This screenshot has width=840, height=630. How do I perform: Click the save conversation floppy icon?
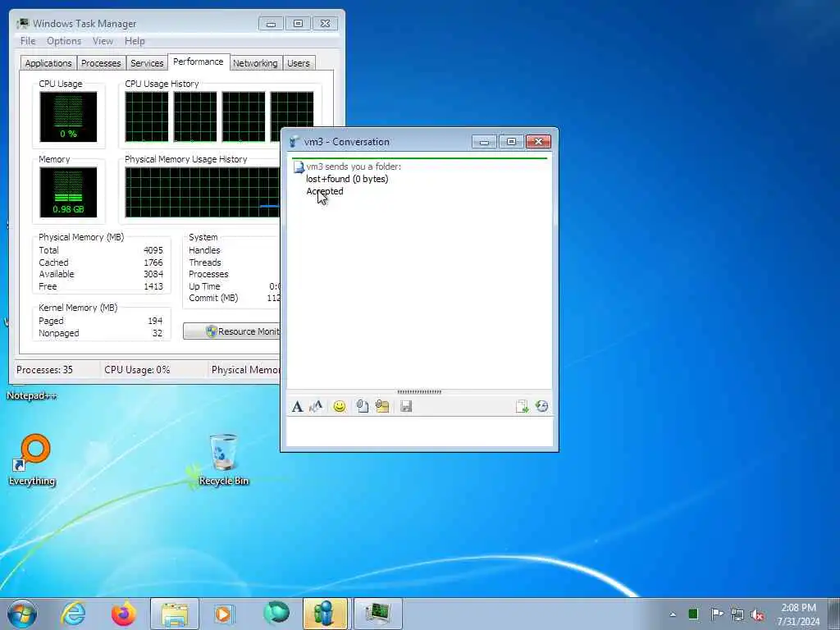[406, 407]
